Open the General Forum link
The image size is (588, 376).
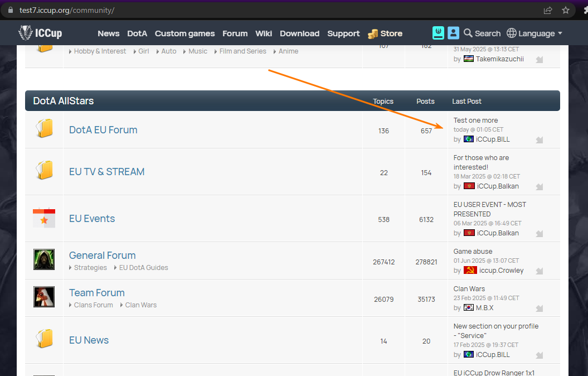(103, 255)
